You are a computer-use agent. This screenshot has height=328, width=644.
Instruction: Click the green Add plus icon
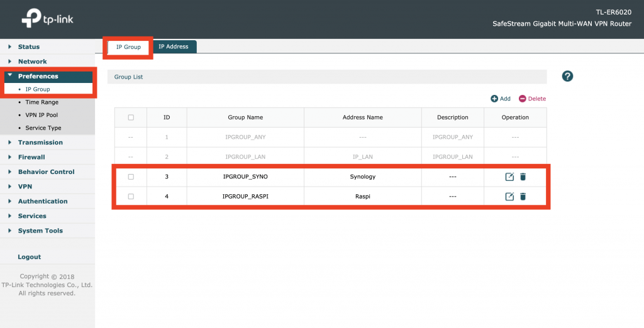tap(494, 99)
